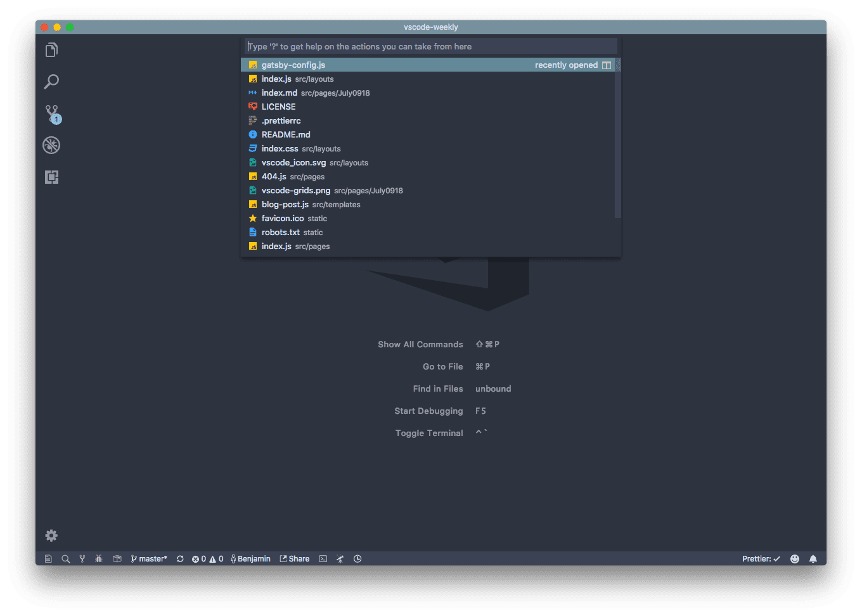Screen dimensions: 862x616
Task: Click the Benjamin status bar item
Action: [251, 559]
